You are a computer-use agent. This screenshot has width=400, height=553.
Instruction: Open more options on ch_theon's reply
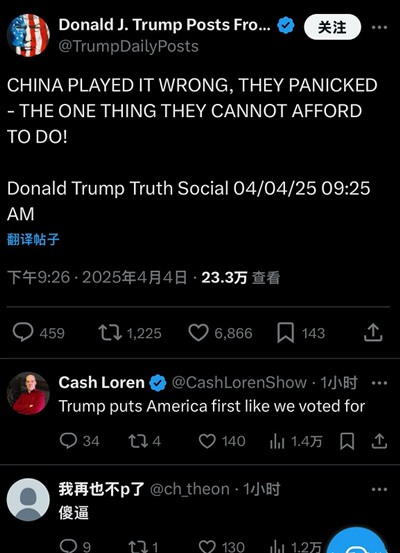point(380,490)
